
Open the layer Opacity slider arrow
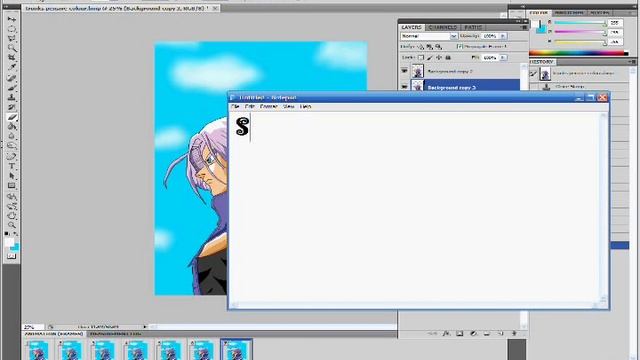click(x=503, y=36)
